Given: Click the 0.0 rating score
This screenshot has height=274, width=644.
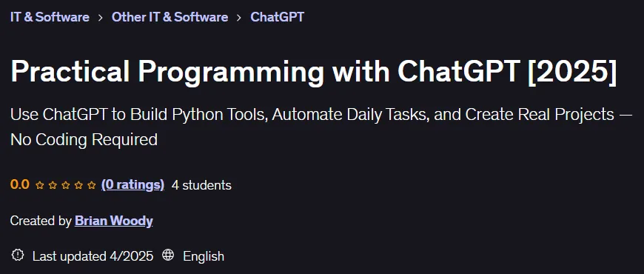Looking at the screenshot, I should [x=20, y=185].
